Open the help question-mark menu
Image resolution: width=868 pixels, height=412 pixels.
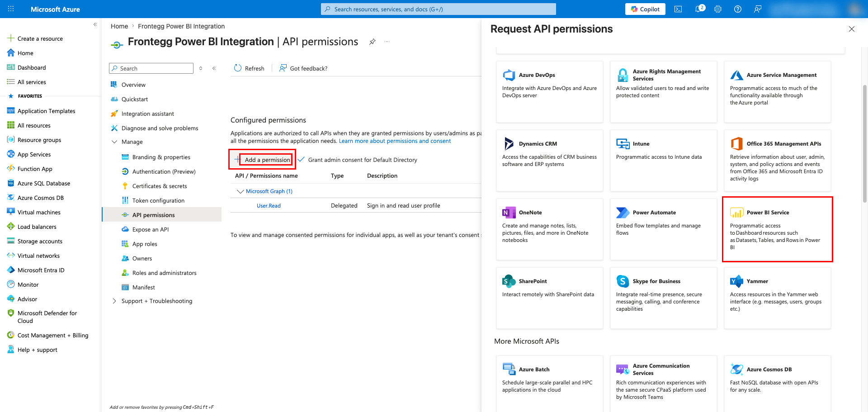tap(738, 9)
